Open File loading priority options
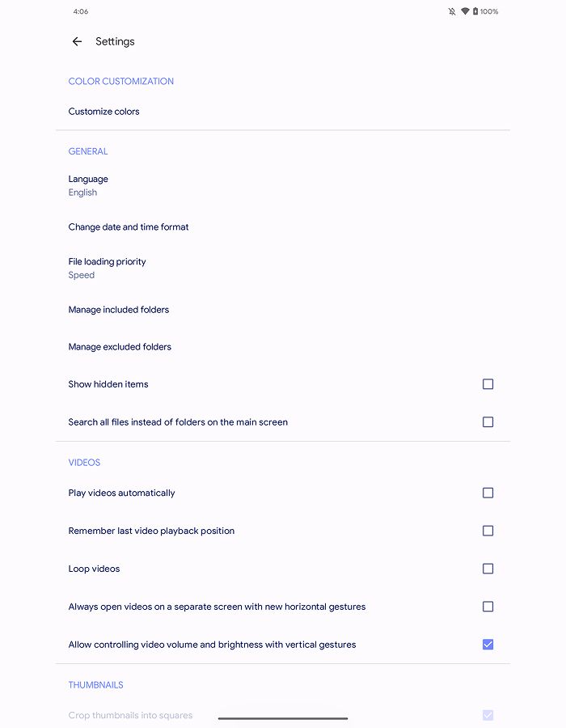The width and height of the screenshot is (566, 728). (x=107, y=268)
